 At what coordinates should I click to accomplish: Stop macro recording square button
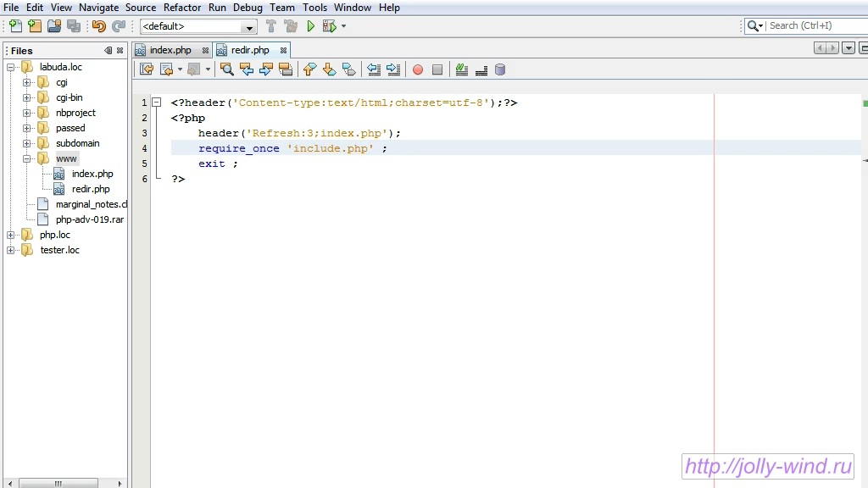(437, 69)
